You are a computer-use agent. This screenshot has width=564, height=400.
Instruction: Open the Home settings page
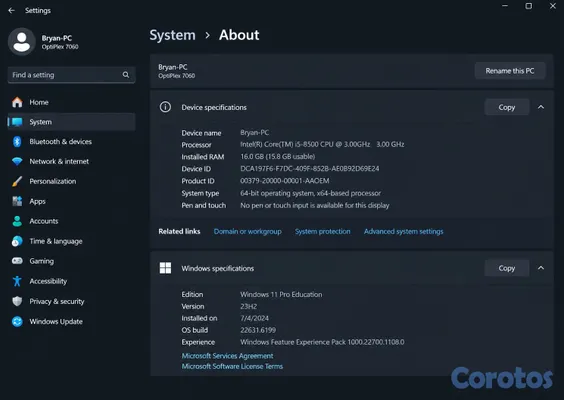coord(72,102)
